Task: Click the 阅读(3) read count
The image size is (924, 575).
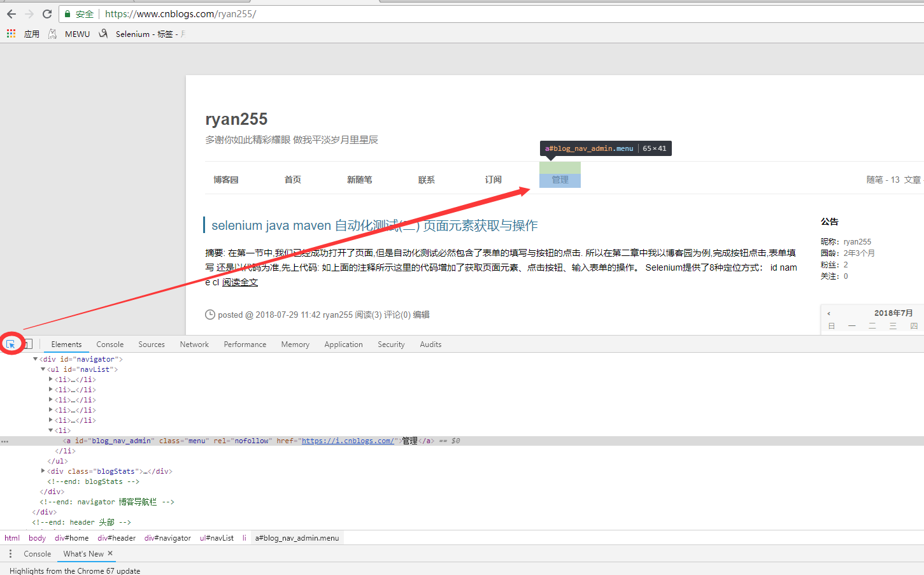Action: click(368, 315)
